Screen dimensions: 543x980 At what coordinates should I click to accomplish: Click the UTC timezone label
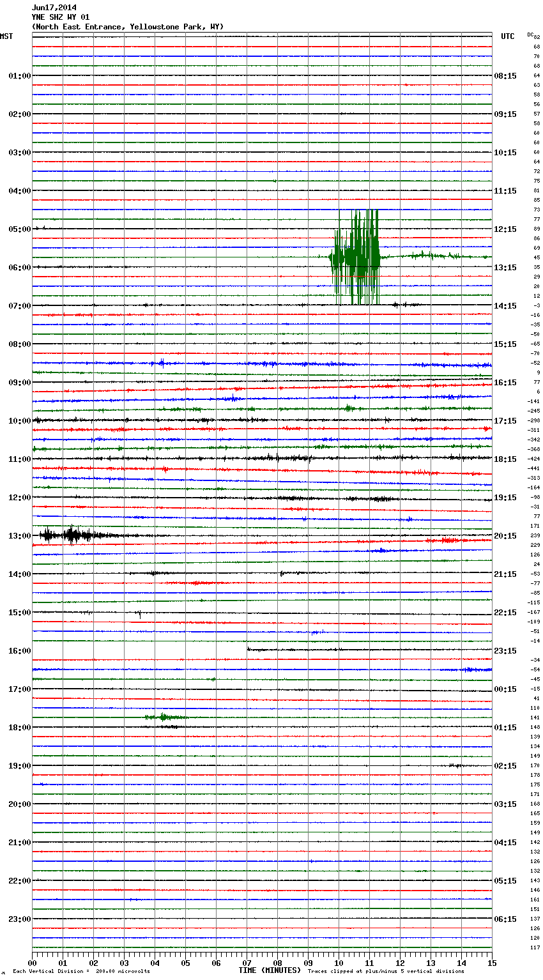(x=508, y=36)
